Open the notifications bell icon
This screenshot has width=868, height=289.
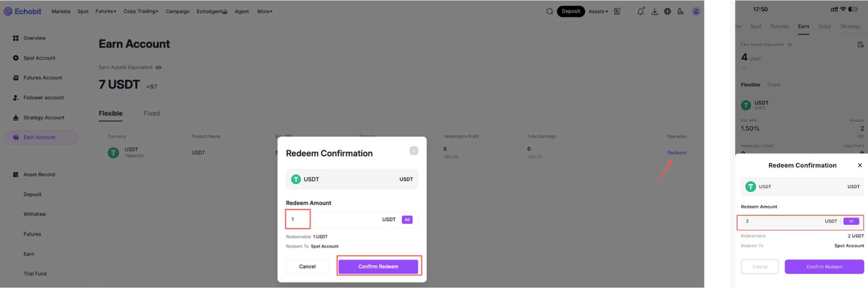click(641, 11)
